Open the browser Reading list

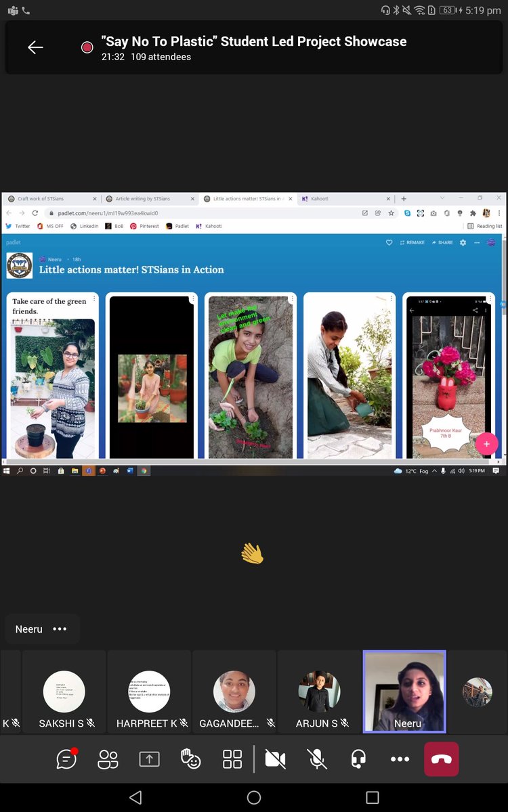coord(486,226)
